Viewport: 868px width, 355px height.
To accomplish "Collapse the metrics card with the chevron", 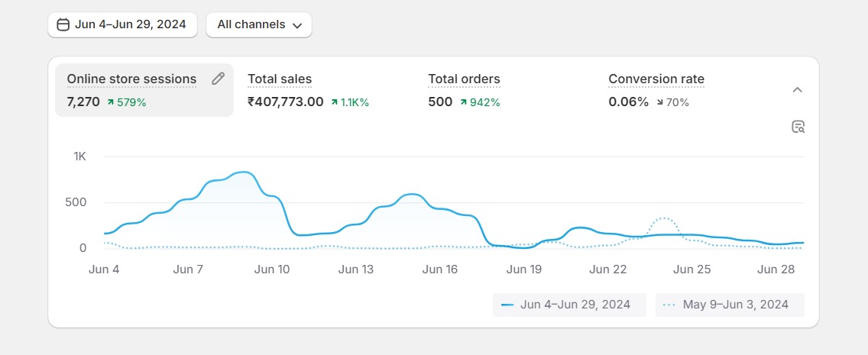I will (797, 90).
